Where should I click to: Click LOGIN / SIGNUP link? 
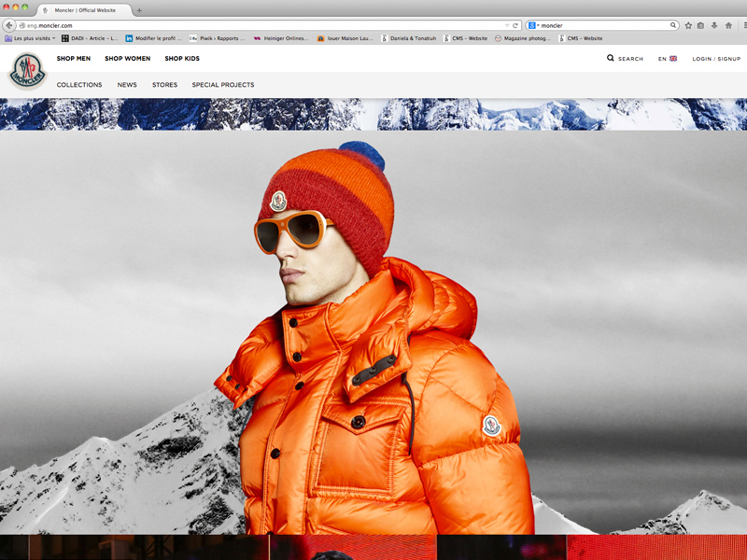(716, 59)
